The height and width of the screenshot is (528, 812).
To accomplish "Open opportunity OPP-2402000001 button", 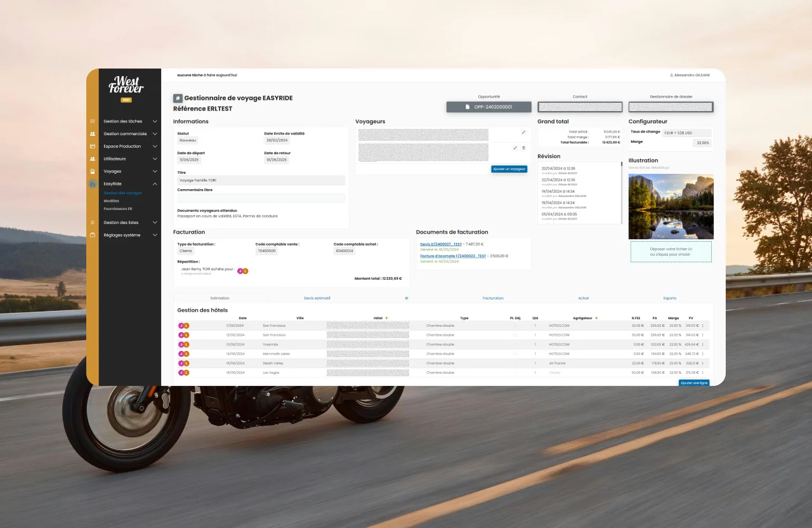I will 488,107.
